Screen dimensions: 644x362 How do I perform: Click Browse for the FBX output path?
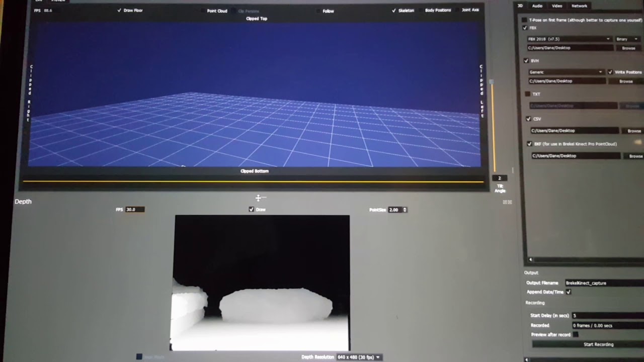click(x=628, y=48)
